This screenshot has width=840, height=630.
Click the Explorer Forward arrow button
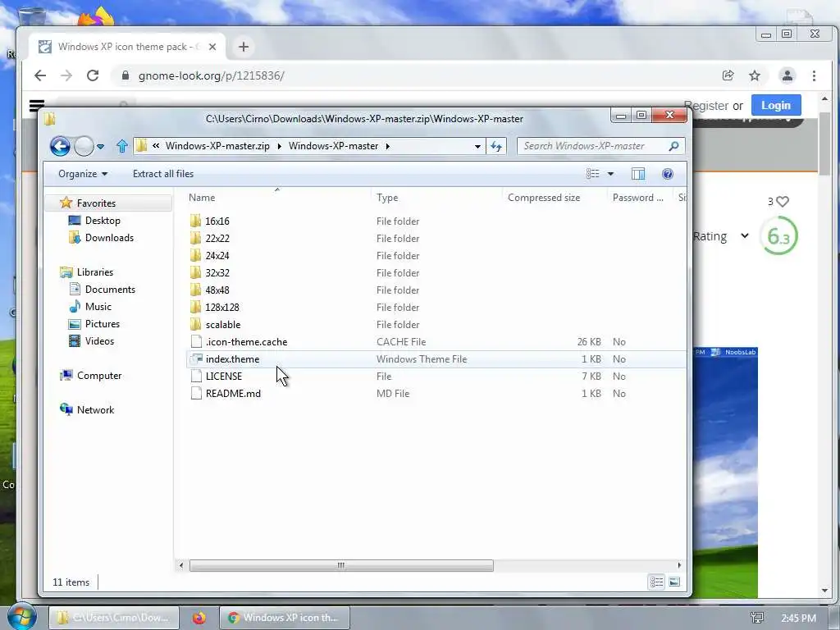tap(84, 146)
